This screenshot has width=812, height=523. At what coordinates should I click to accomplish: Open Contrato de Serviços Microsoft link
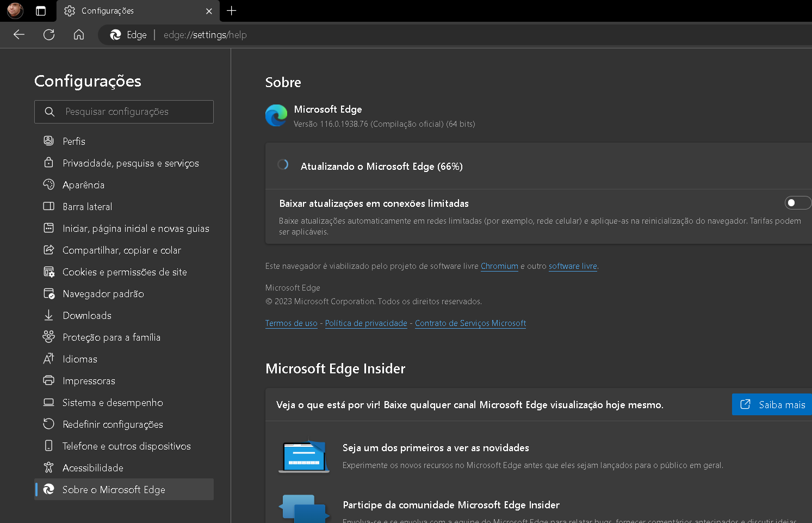click(x=470, y=323)
